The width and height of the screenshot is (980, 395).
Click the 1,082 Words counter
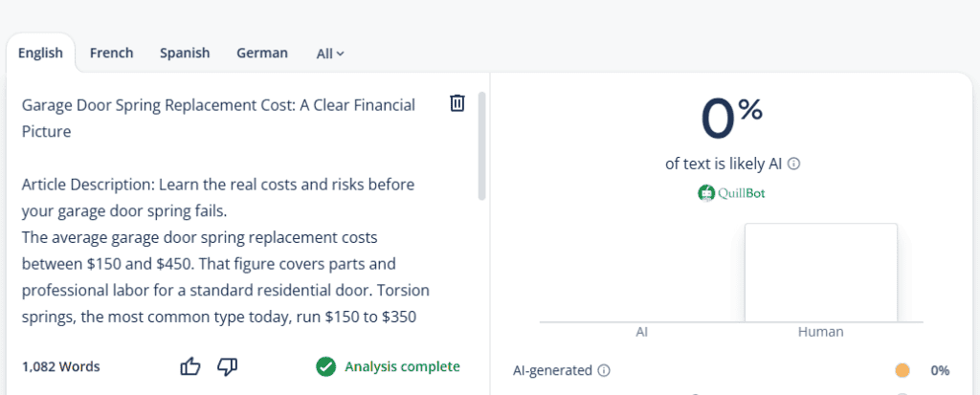61,366
